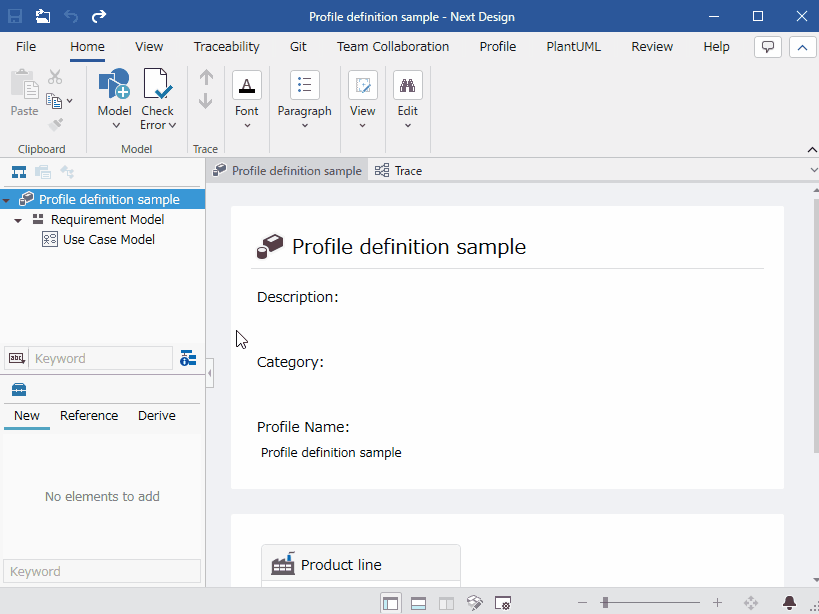
Task: Click the ribbon View group icon
Action: (362, 85)
